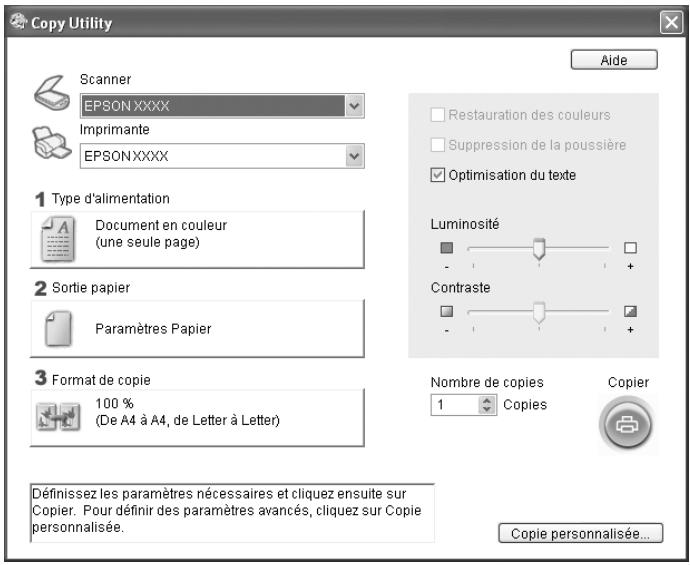Click the Type d'alimentation label

pyautogui.click(x=110, y=198)
